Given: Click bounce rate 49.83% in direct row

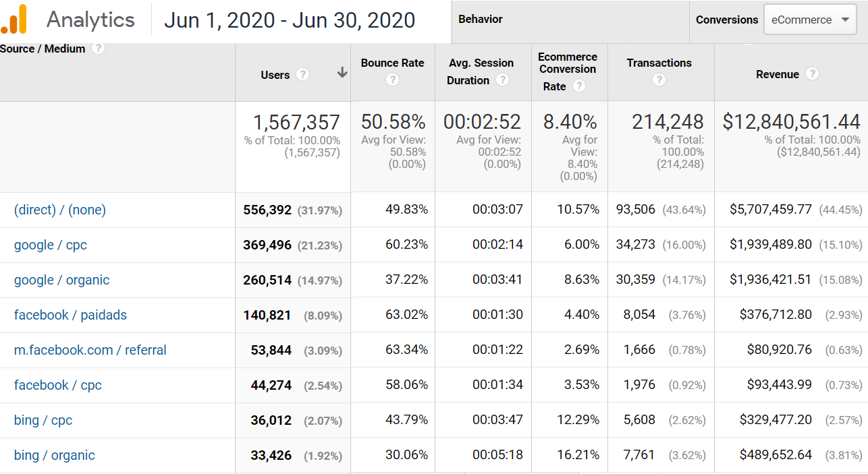Looking at the screenshot, I should [x=406, y=210].
